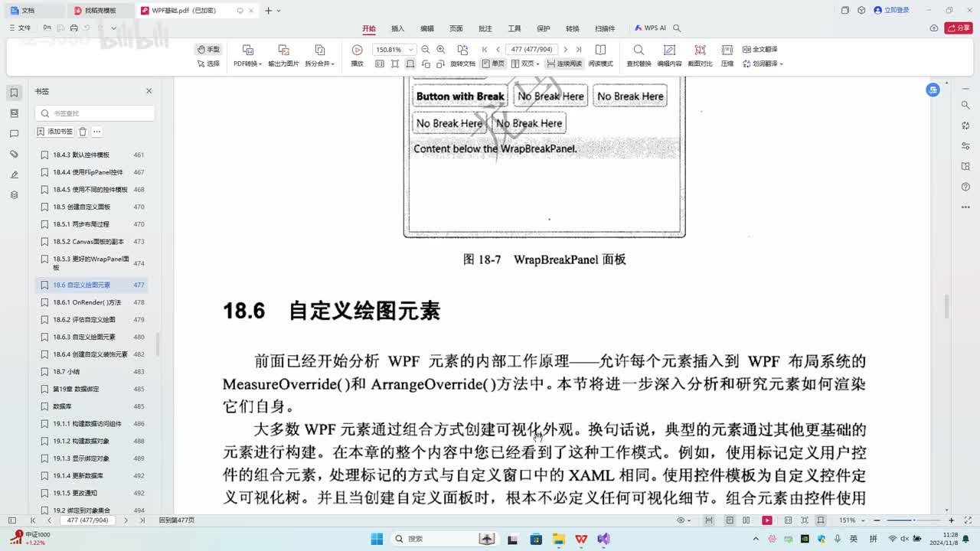Switch to 双页 two-page view
980x551 pixels.
coord(525,64)
